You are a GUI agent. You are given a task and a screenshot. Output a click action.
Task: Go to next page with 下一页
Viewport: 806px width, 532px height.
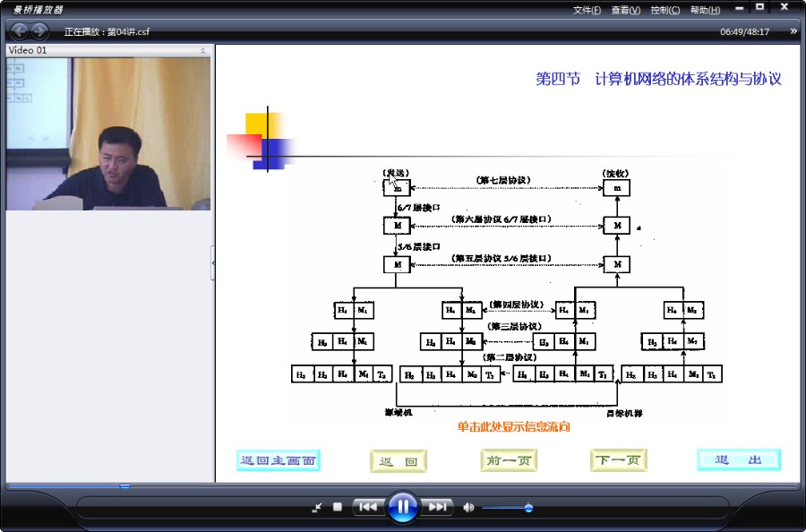[618, 460]
